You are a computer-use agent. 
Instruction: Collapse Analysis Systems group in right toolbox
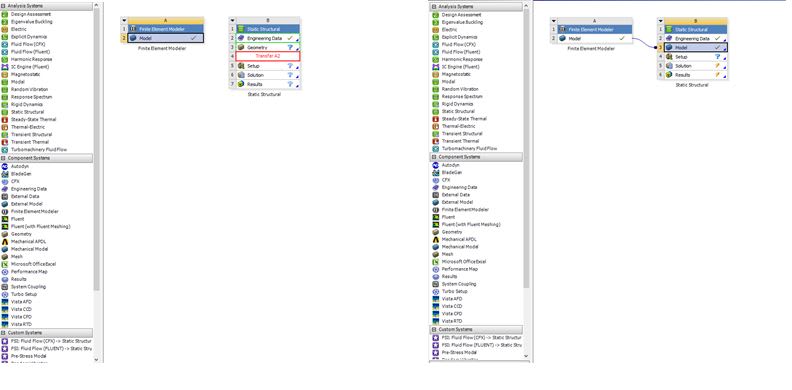point(434,7)
